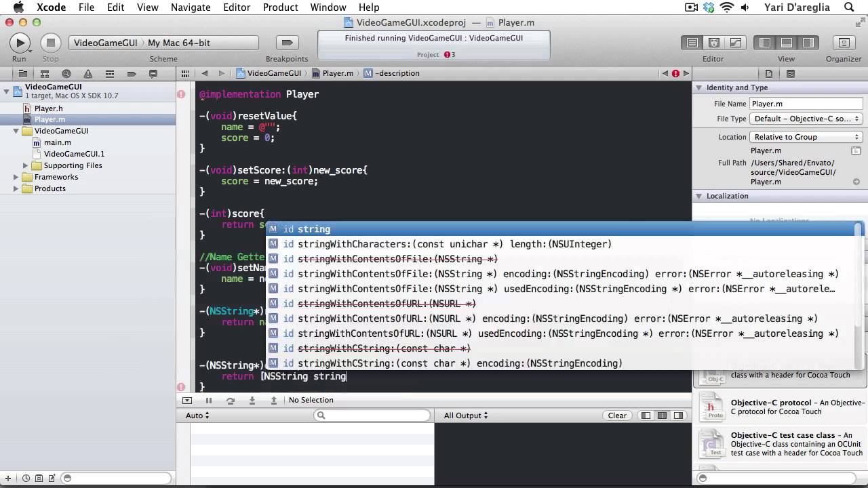Click the Step Out debug button
The image size is (868, 488).
[x=274, y=401]
